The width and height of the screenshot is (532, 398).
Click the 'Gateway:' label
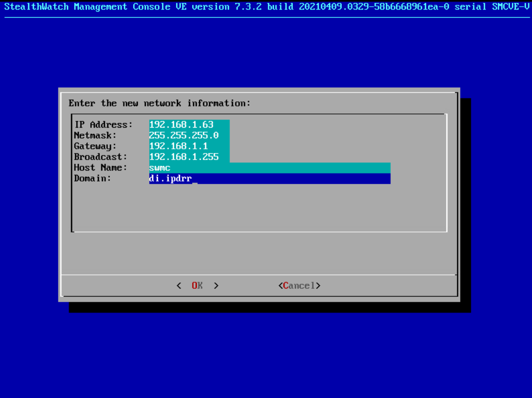tap(95, 146)
